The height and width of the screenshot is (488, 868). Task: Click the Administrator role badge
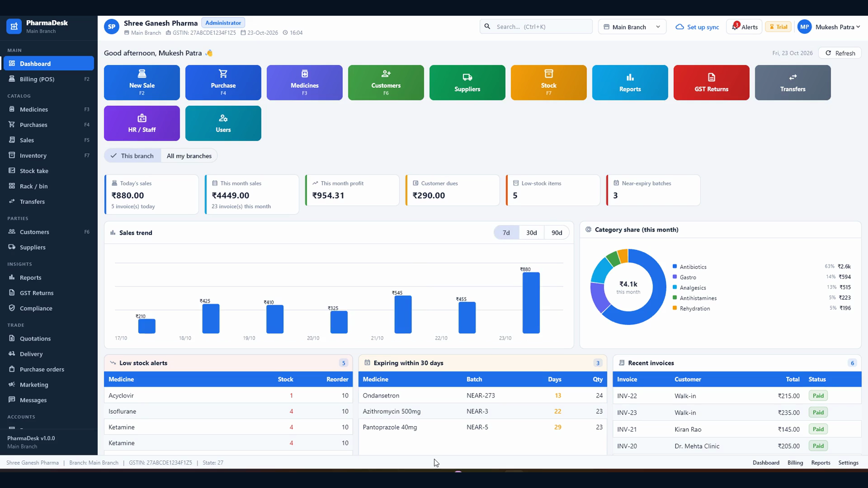point(223,23)
